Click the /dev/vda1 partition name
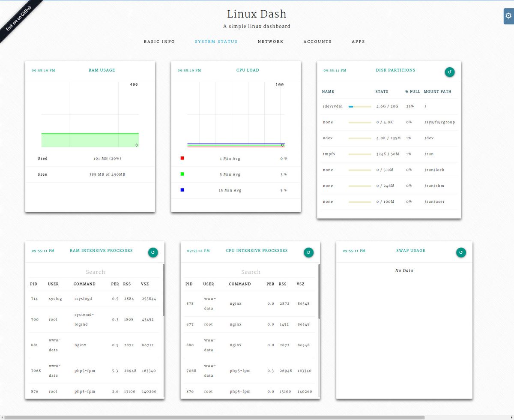 coord(332,106)
